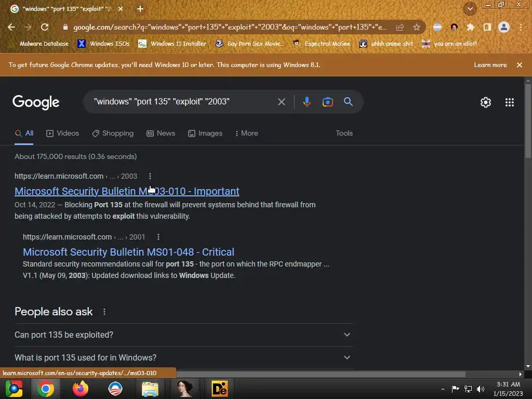Open File Explorer from the taskbar
Viewport: 532px width, 399px height.
(x=150, y=389)
